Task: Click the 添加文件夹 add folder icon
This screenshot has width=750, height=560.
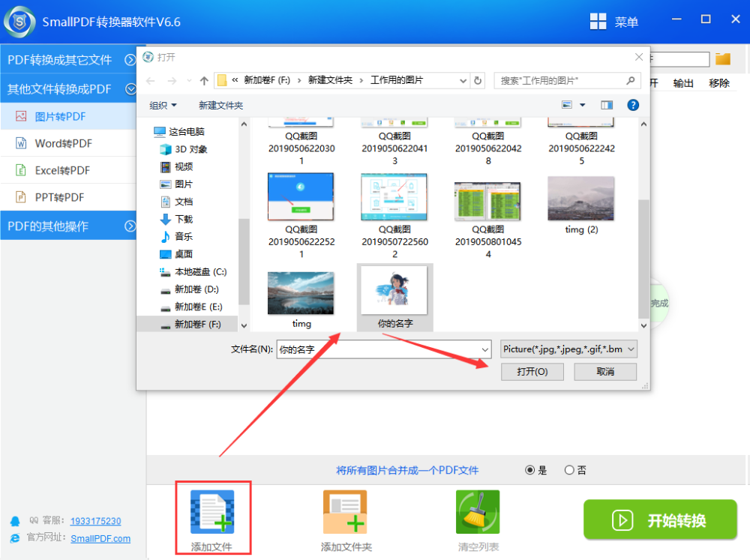Action: point(345,511)
